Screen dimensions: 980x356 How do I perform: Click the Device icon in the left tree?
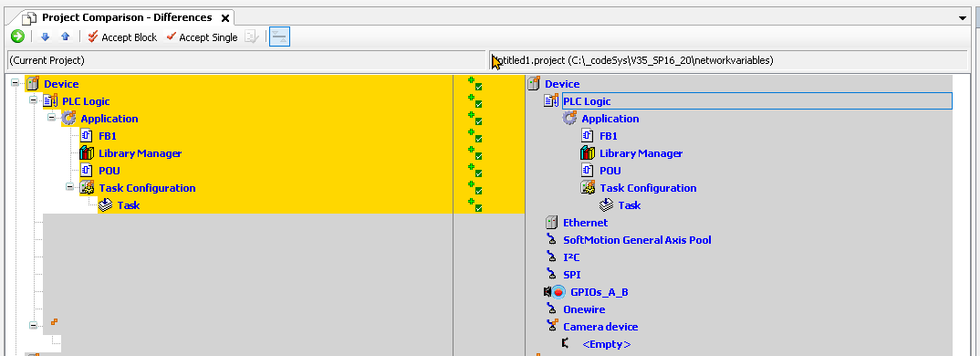tap(32, 83)
